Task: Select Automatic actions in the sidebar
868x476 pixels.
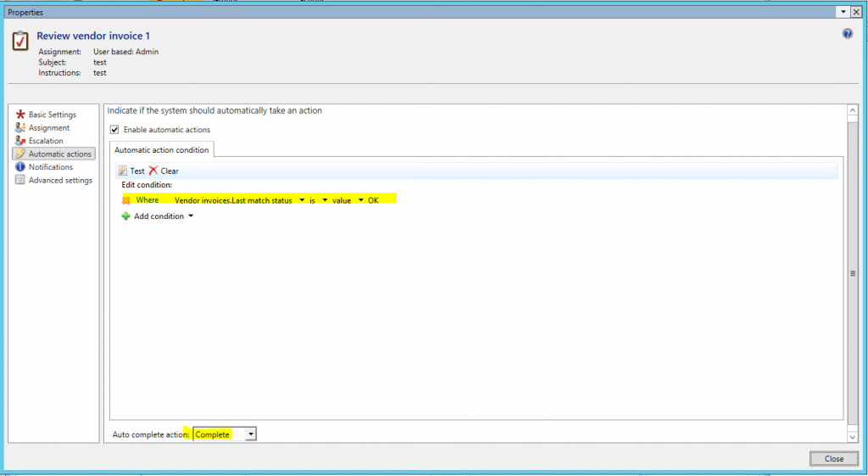Action: tap(59, 154)
